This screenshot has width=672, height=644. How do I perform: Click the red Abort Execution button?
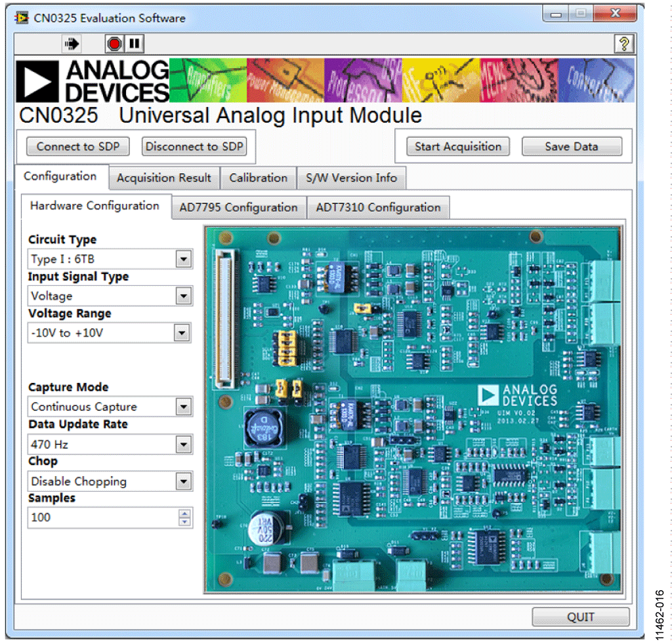tap(114, 44)
